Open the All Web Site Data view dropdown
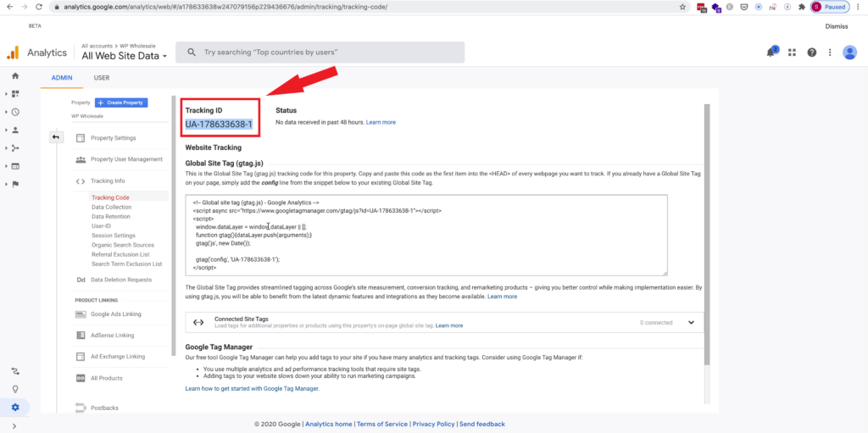Image resolution: width=868 pixels, height=433 pixels. click(x=125, y=55)
